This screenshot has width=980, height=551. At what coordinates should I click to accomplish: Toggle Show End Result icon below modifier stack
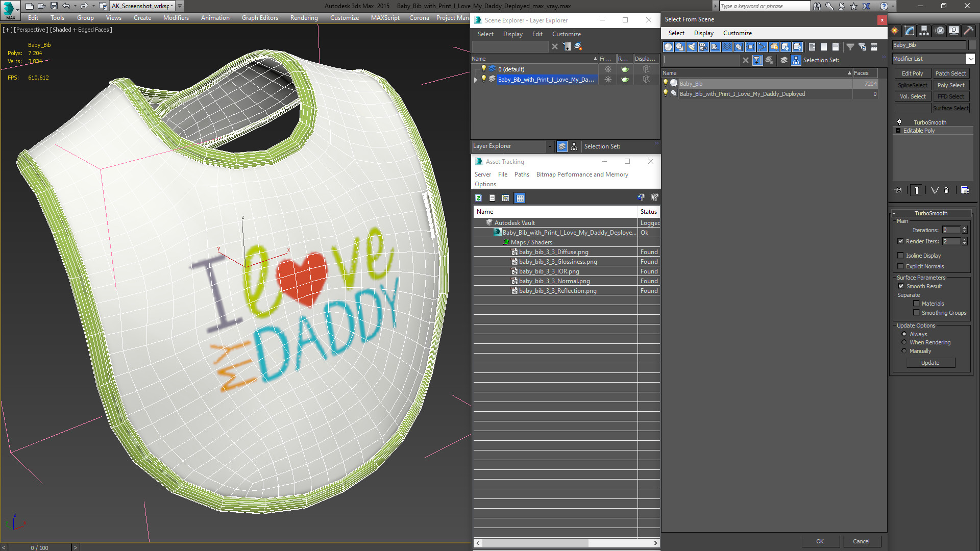click(x=917, y=190)
